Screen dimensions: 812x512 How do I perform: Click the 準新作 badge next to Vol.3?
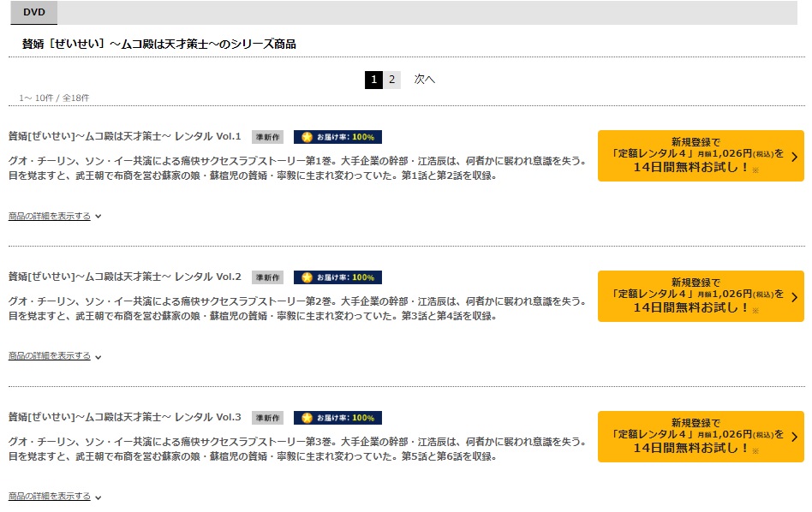click(x=268, y=418)
